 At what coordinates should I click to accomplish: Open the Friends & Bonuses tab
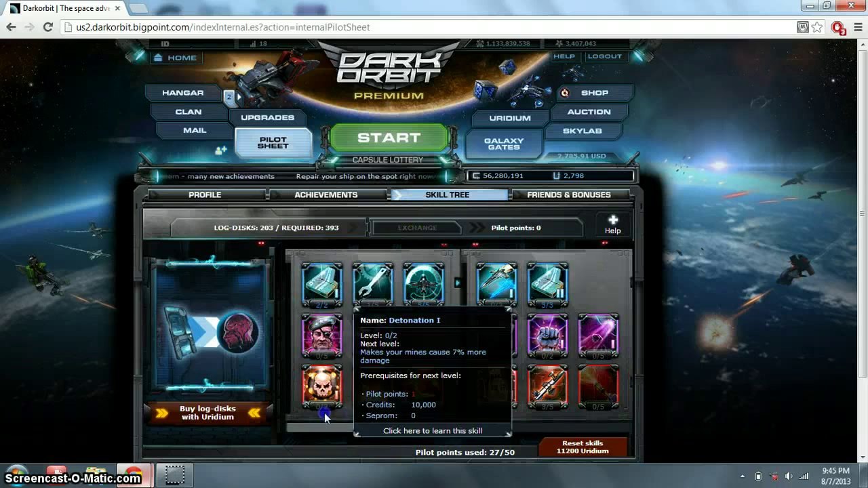[569, 195]
